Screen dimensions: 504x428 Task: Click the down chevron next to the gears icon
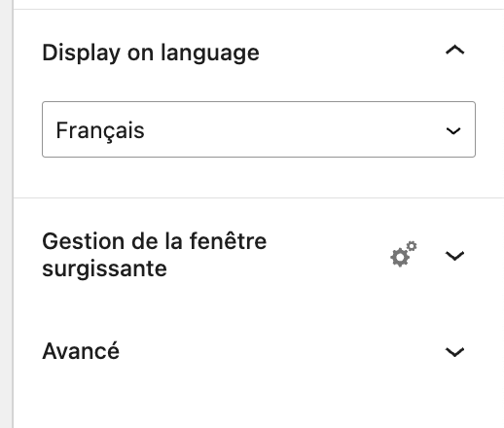454,256
